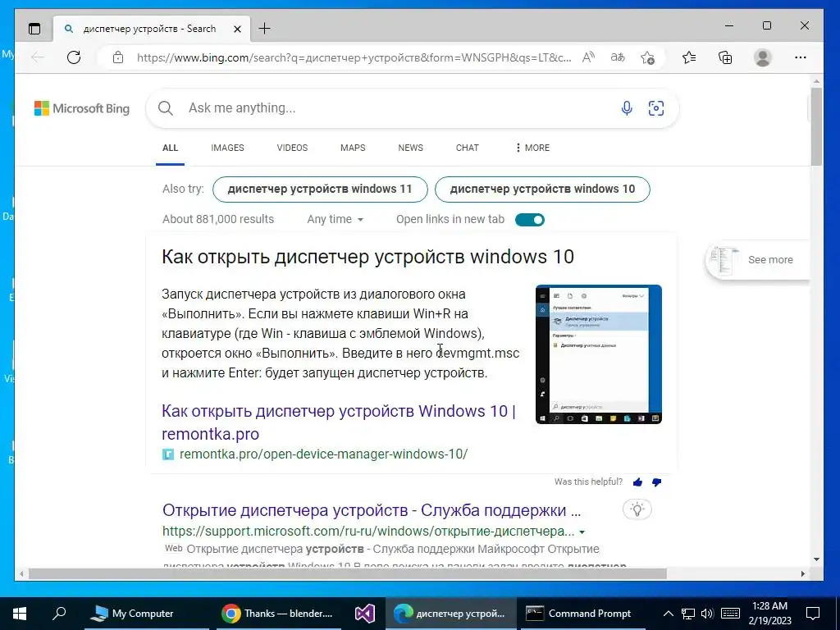Image resolution: width=840 pixels, height=630 pixels.
Task: Switch to the NEWS tab
Action: pos(410,148)
